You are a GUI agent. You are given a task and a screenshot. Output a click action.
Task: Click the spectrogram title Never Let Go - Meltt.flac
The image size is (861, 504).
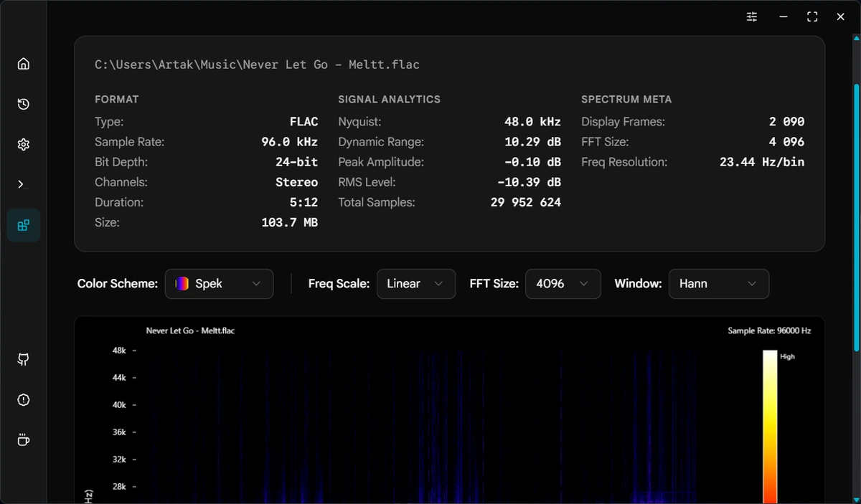tap(190, 331)
